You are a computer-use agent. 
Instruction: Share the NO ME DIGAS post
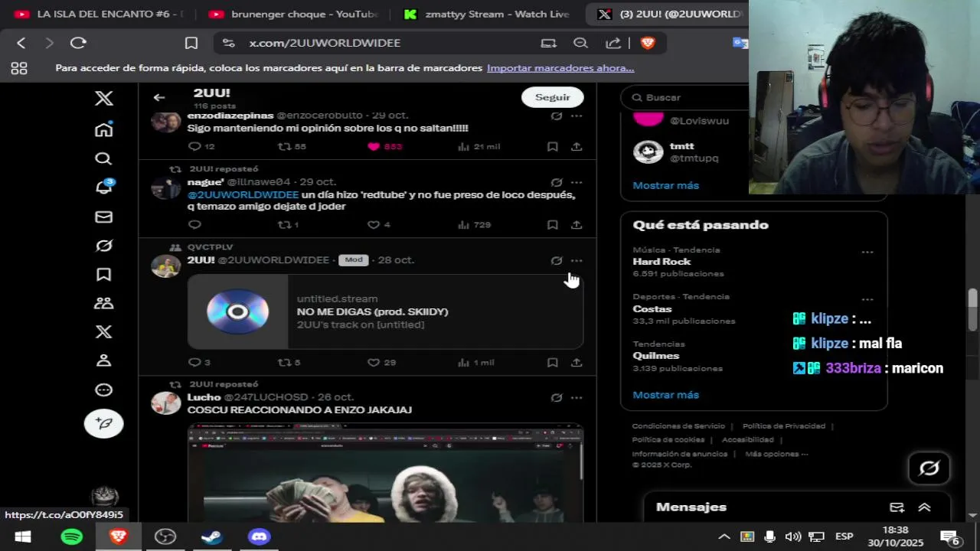point(577,363)
